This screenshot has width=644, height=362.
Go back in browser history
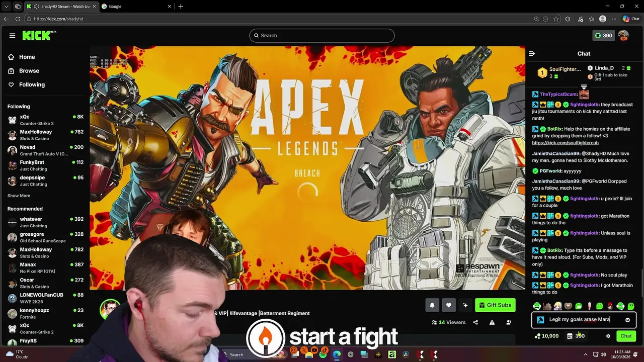tap(6, 19)
